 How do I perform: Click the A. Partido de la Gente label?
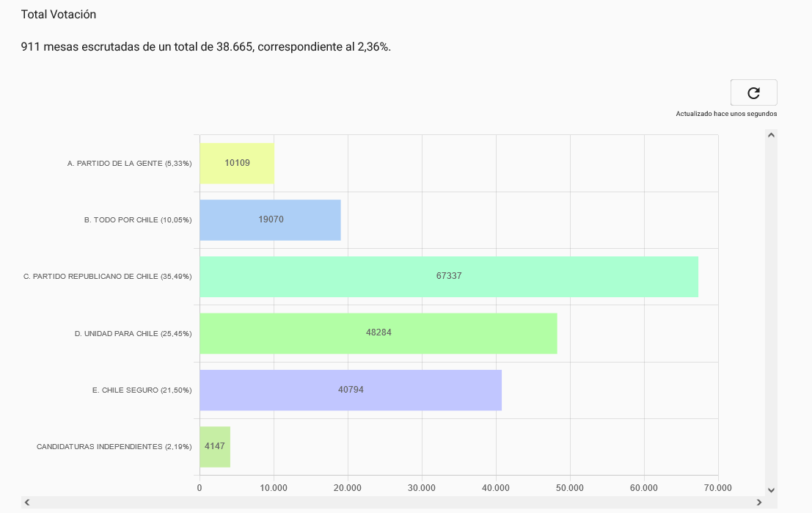click(x=129, y=163)
